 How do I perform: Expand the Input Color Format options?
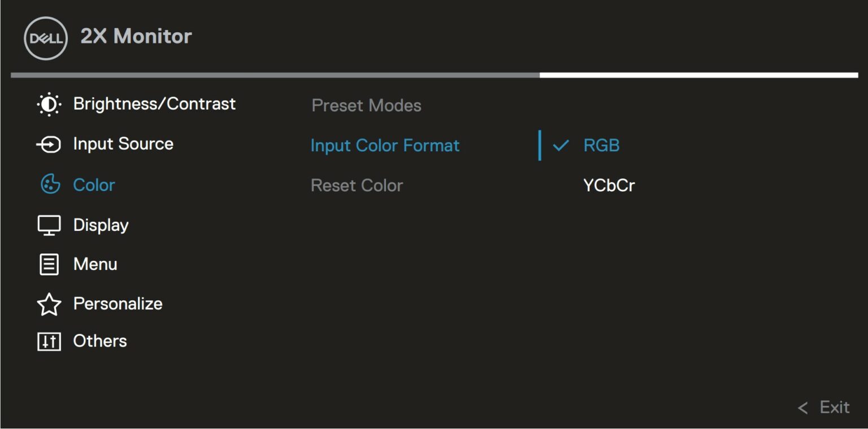tap(384, 146)
